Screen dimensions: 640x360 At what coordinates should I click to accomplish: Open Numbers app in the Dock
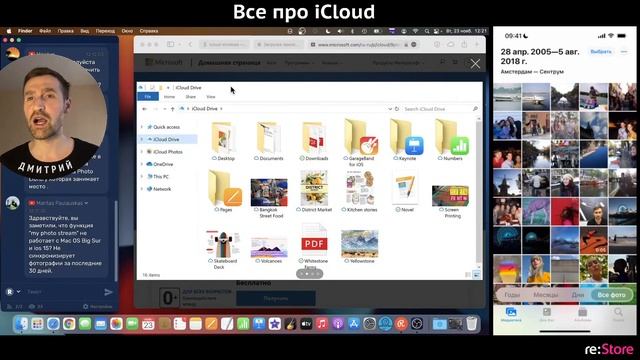tap(243, 324)
